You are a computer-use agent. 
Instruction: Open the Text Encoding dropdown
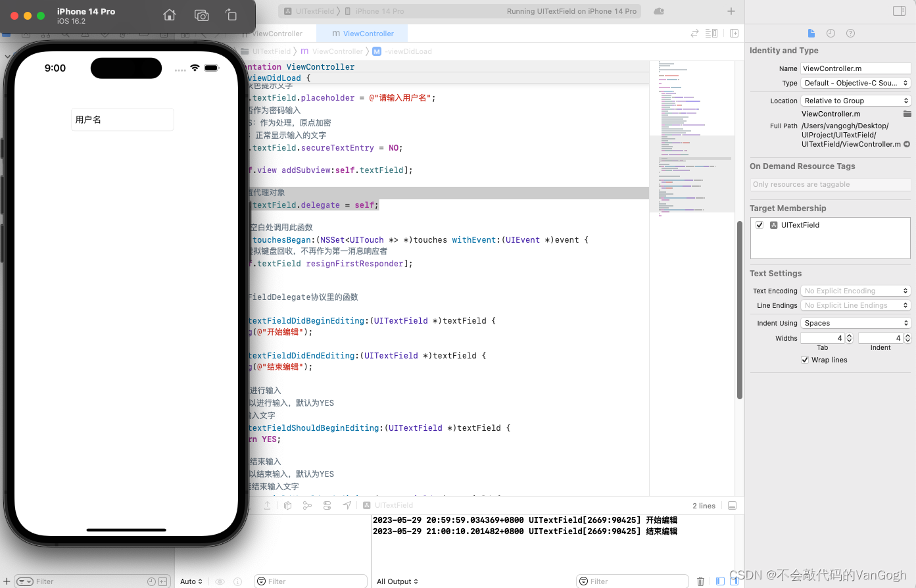coord(856,291)
